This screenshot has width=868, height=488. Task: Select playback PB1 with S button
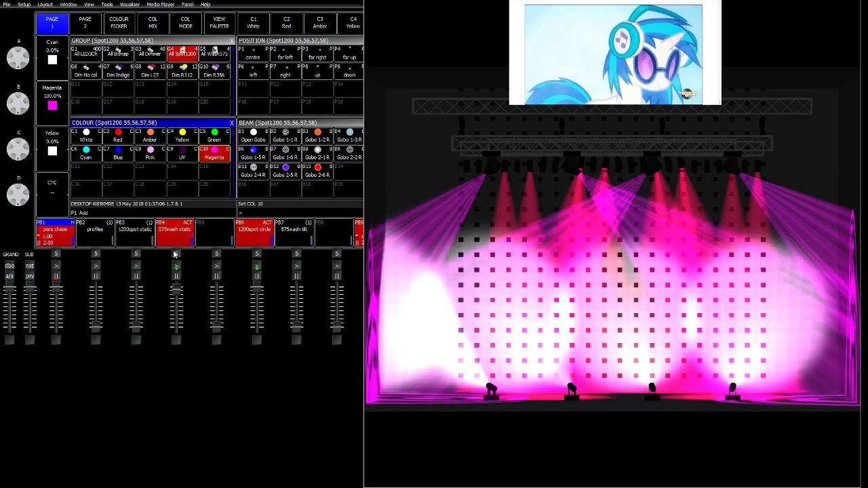56,253
